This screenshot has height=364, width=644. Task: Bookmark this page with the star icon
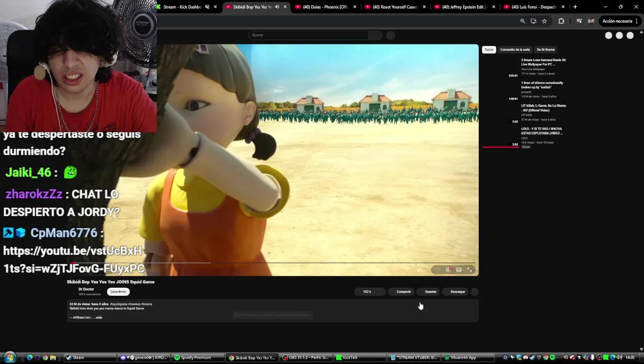(544, 21)
